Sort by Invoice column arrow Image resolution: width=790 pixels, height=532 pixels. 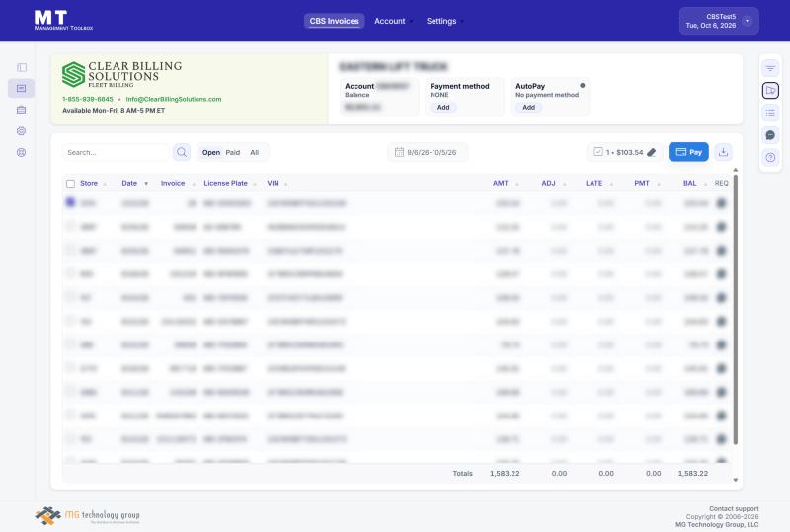194,184
